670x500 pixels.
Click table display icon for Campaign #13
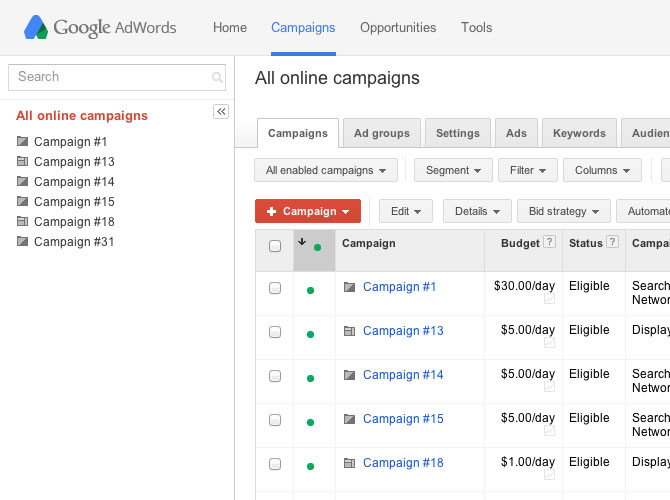coord(350,331)
